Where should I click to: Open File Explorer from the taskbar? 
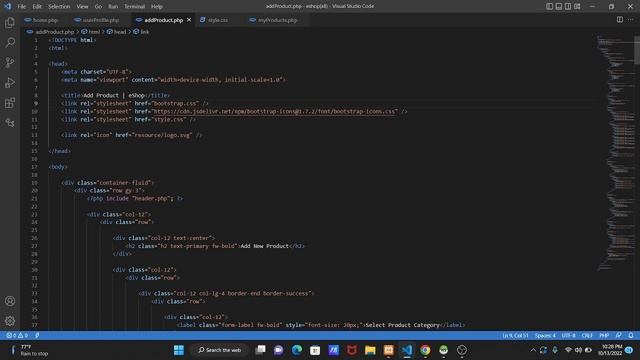click(370, 350)
